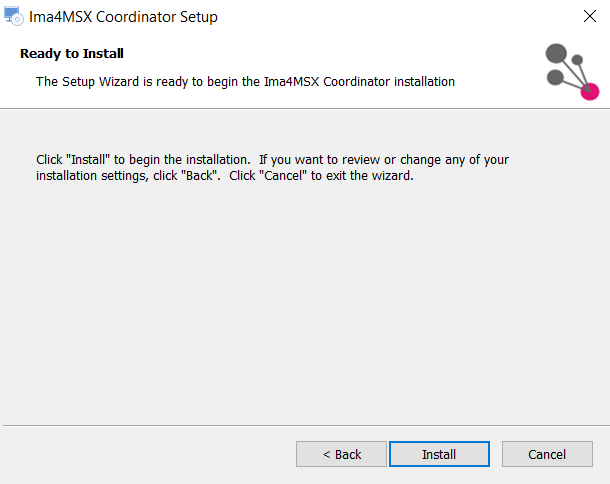
Task: Click the installer icon in the title bar
Action: (x=14, y=16)
